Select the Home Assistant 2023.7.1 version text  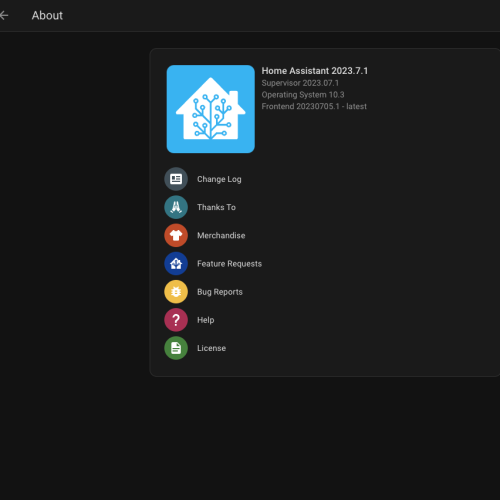(x=315, y=71)
